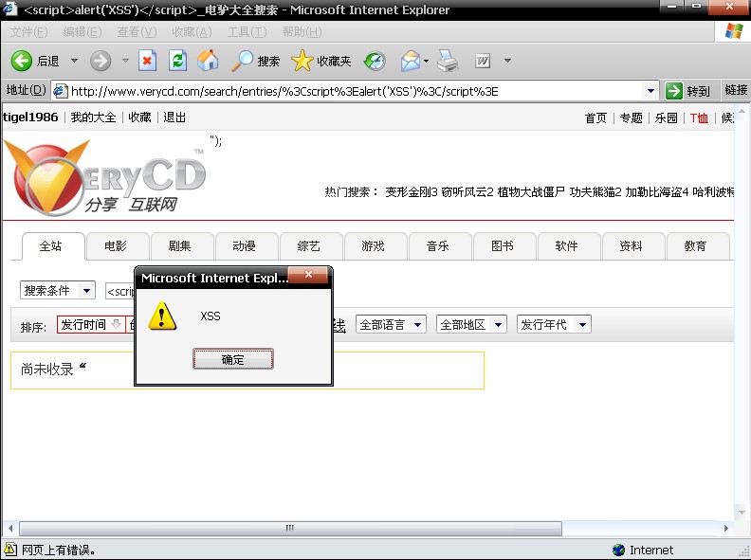Click the Back arrow toolbar icon
Image resolution: width=751 pixels, height=560 pixels.
point(21,61)
